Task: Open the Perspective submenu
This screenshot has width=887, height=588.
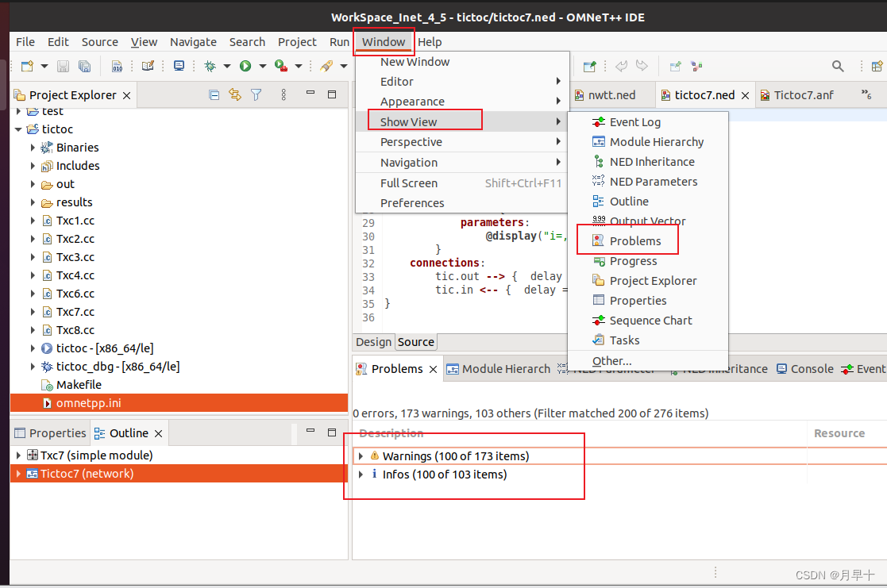Action: point(461,142)
